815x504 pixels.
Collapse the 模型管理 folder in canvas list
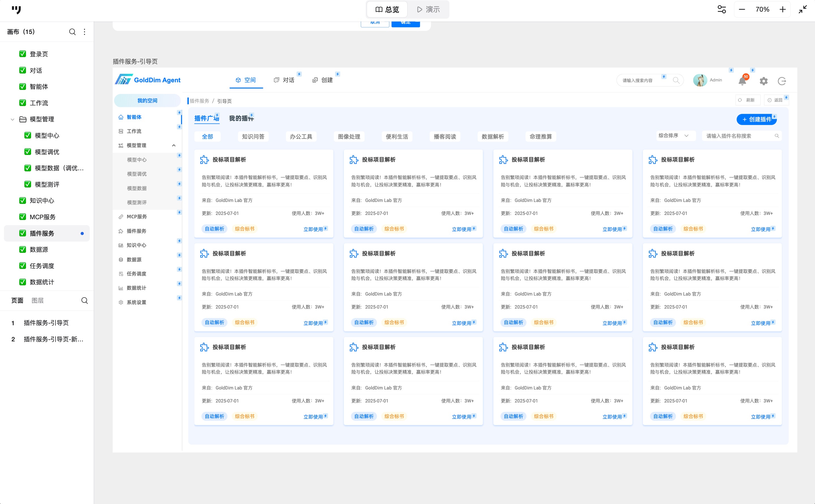pyautogui.click(x=12, y=119)
